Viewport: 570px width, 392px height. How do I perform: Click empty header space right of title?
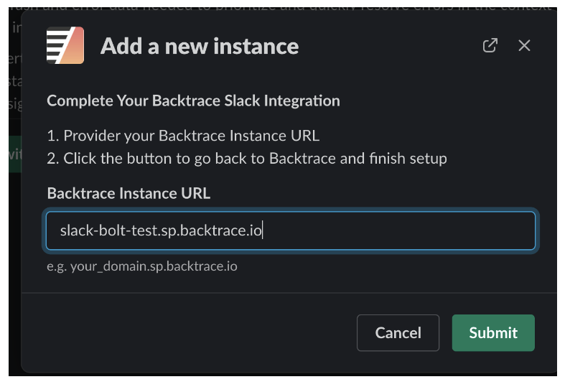pyautogui.click(x=388, y=46)
